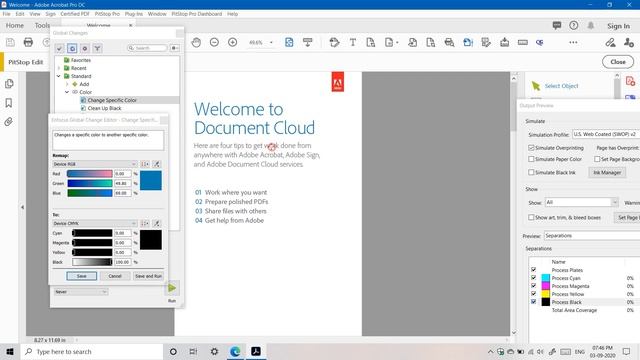Toggle Simulate Overprinting checkbox
The image size is (640, 360).
531,148
